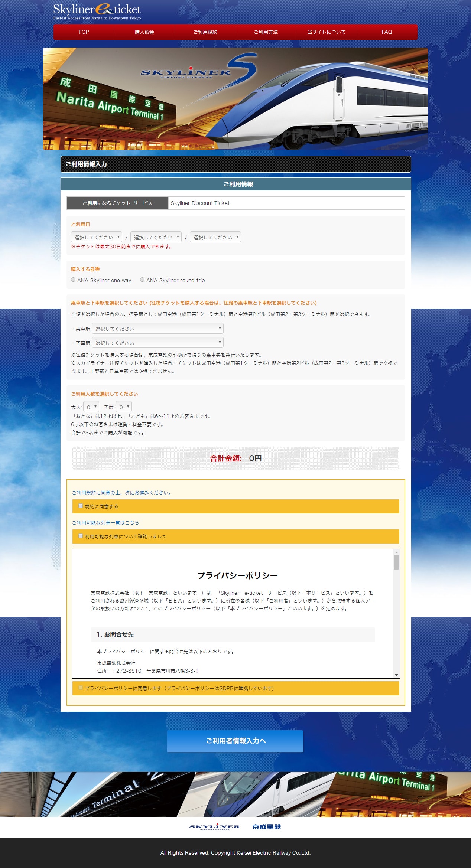Click the Skyliner e-ticket header logo

[x=97, y=12]
